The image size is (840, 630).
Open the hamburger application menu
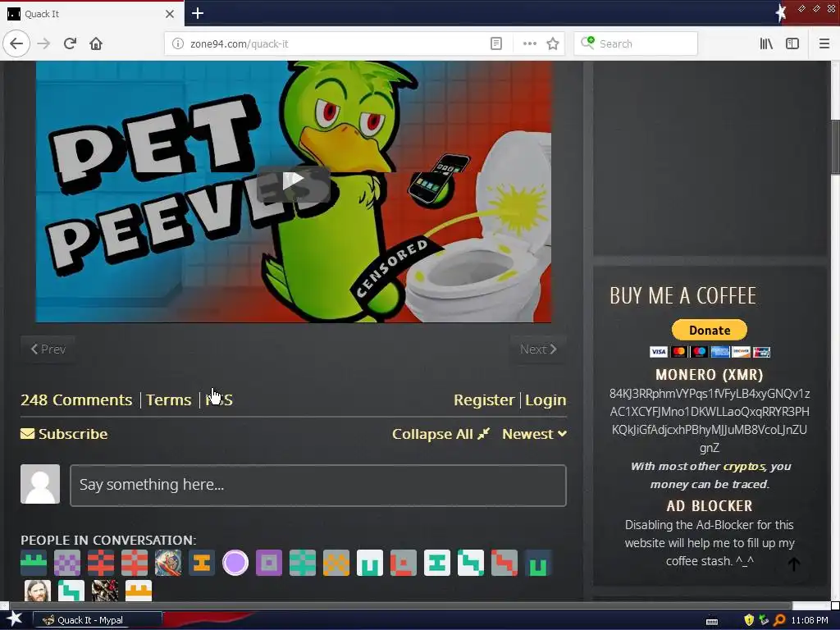pos(824,43)
